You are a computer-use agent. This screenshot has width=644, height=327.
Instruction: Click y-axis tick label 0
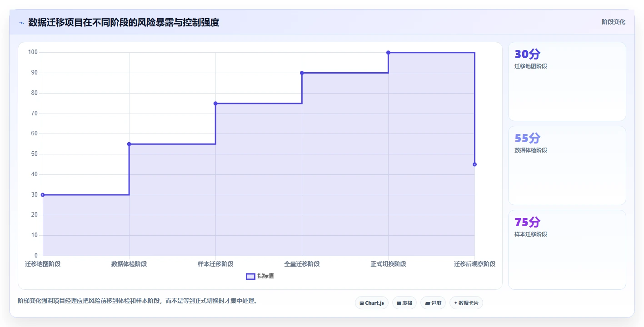tap(36, 256)
